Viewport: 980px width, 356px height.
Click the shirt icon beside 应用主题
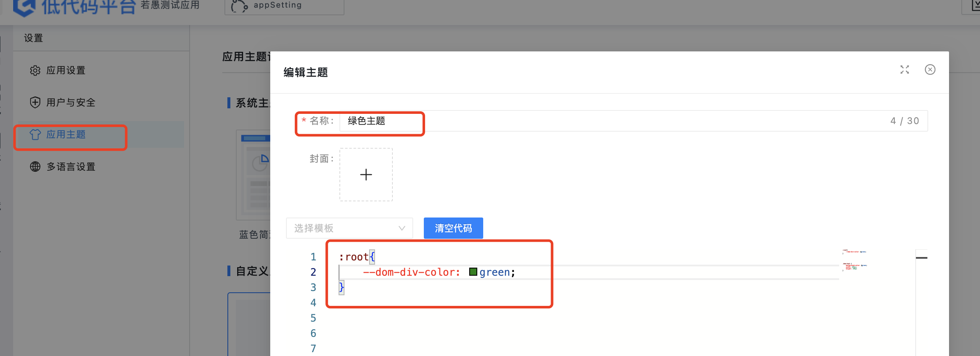(x=35, y=135)
